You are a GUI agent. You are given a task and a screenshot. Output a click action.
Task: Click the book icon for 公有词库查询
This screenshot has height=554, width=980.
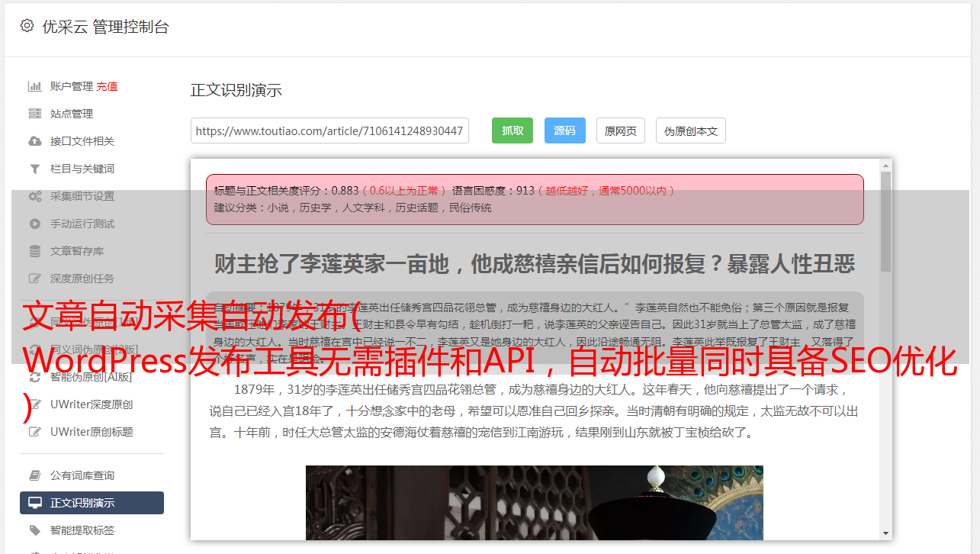(34, 475)
